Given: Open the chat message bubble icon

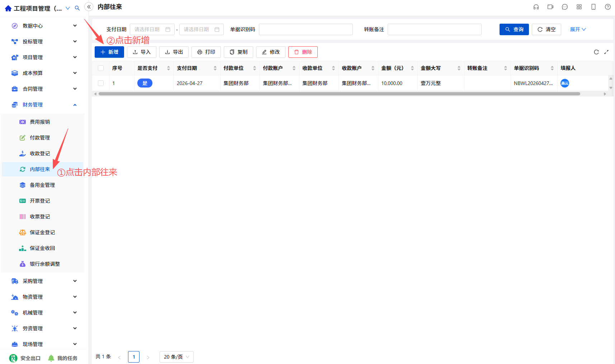Looking at the screenshot, I should pyautogui.click(x=565, y=7).
